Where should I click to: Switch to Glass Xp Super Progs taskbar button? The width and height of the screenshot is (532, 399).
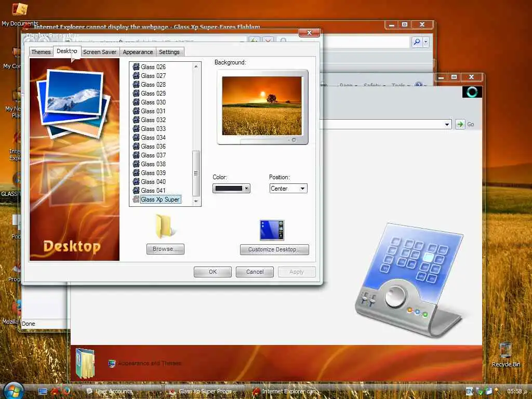[205, 391]
